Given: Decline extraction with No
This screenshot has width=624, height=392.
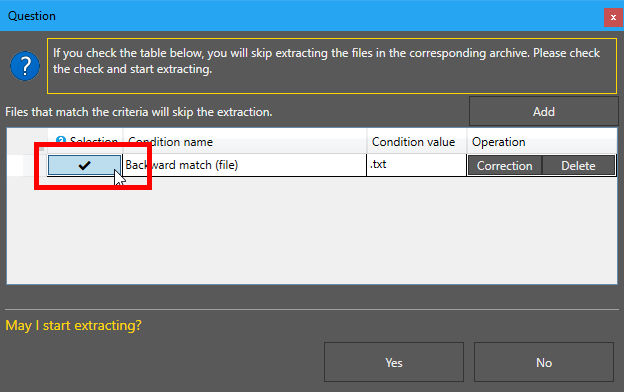Looking at the screenshot, I should (544, 362).
